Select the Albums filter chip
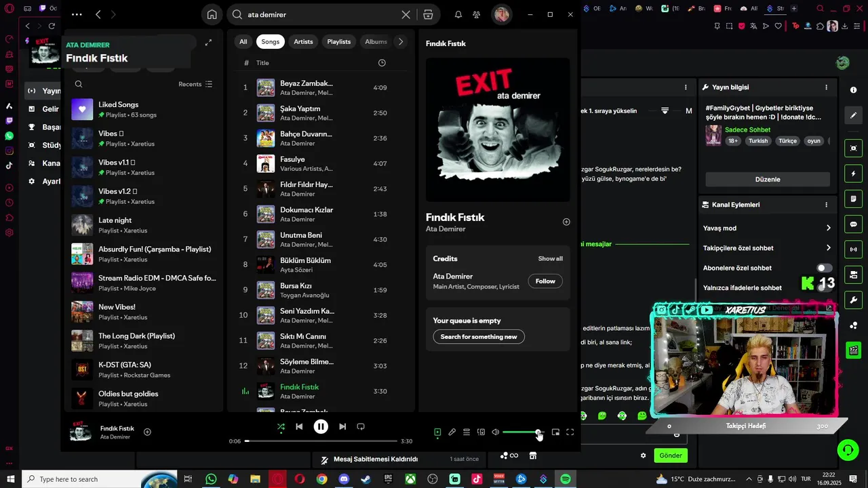The width and height of the screenshot is (868, 488). pyautogui.click(x=376, y=41)
